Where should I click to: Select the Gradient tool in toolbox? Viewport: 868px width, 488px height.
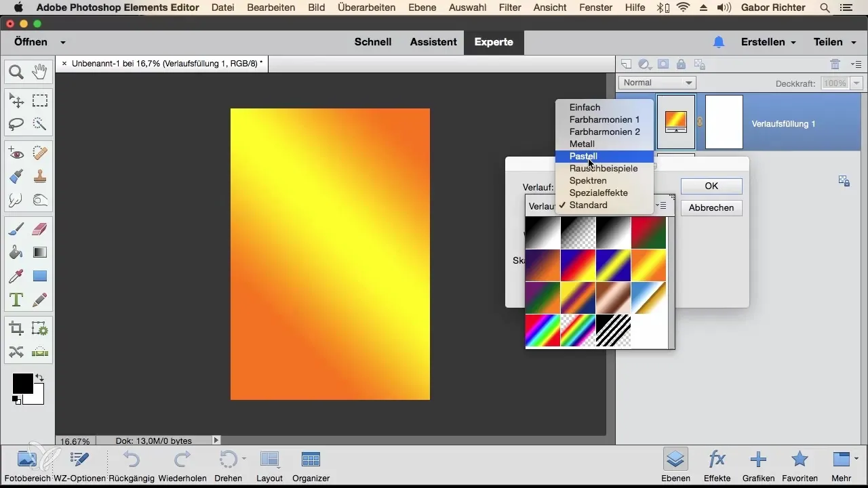tap(40, 253)
